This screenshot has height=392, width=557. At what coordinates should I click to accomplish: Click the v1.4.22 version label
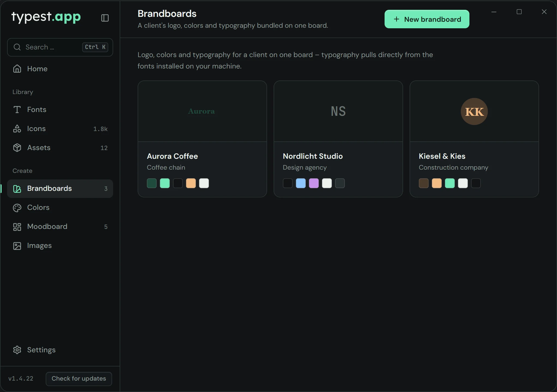[21, 378]
